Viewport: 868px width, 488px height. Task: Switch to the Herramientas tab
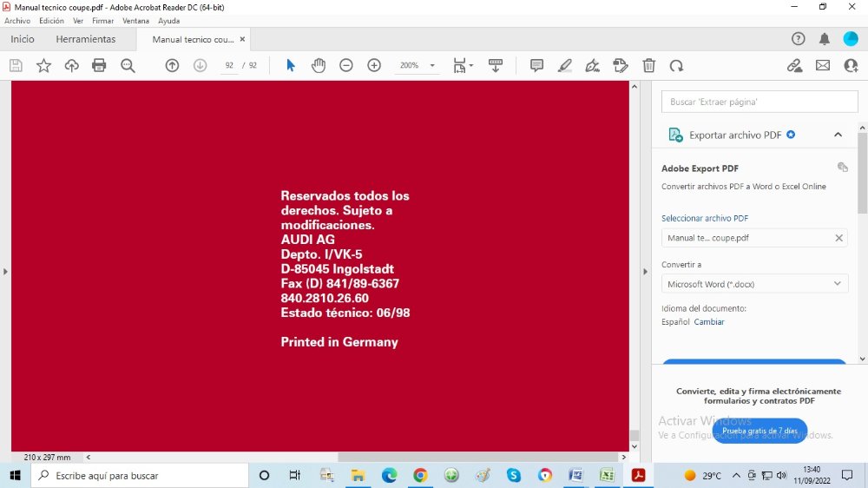click(x=86, y=39)
